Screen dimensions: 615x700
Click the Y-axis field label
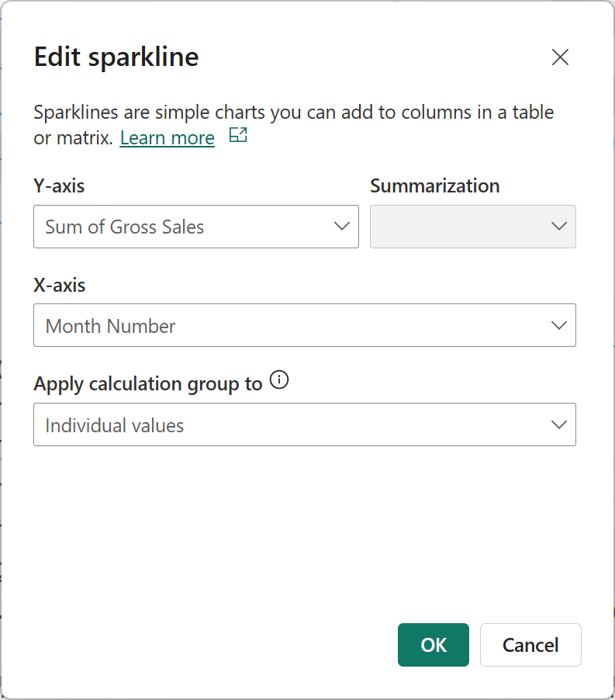coord(59,186)
